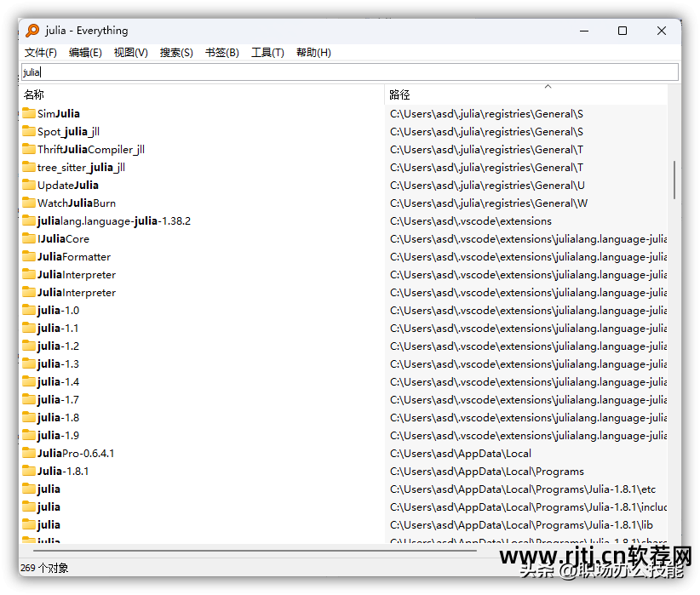Select the julia-1.7 result name
The width and height of the screenshot is (700, 595).
[58, 399]
